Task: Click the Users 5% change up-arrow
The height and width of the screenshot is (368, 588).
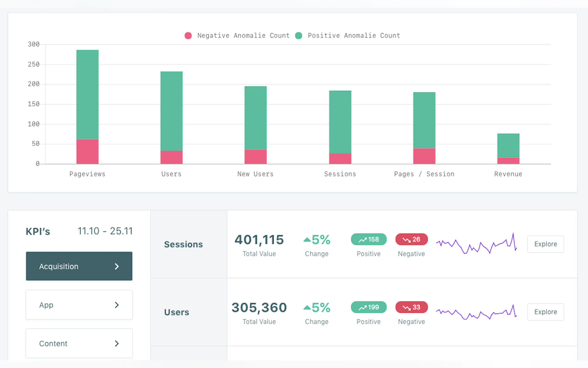Action: 307,308
